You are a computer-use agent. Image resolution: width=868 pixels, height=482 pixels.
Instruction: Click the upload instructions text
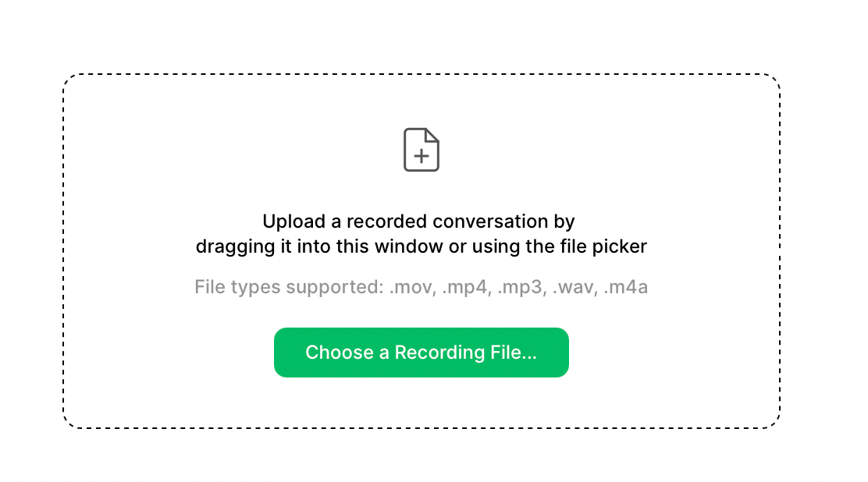[422, 233]
